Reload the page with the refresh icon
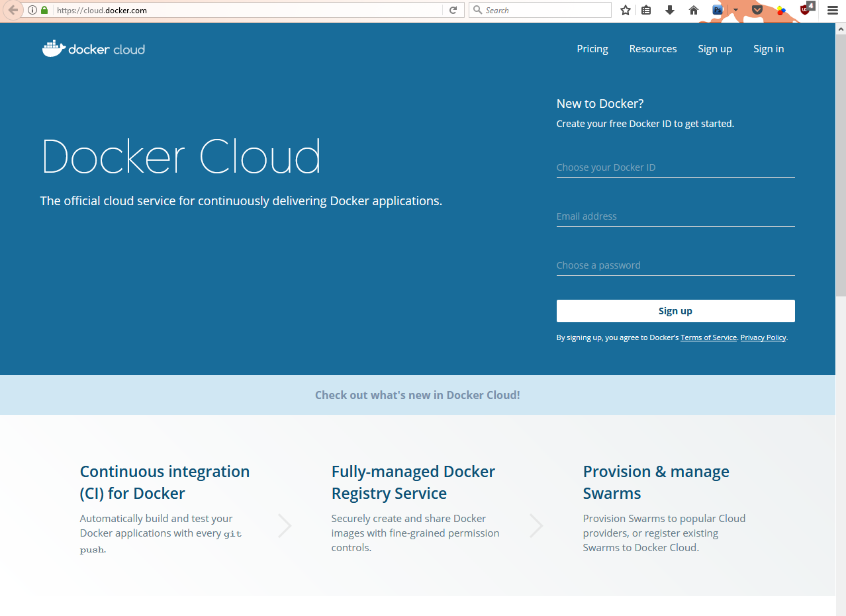Viewport: 846px width, 616px height. [453, 10]
